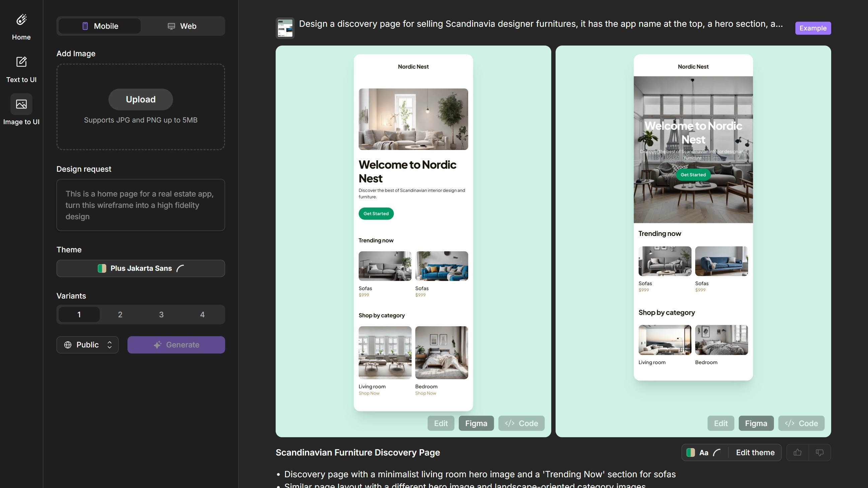Click the thumbs up feedback icon
Image resolution: width=868 pixels, height=488 pixels.
point(797,452)
